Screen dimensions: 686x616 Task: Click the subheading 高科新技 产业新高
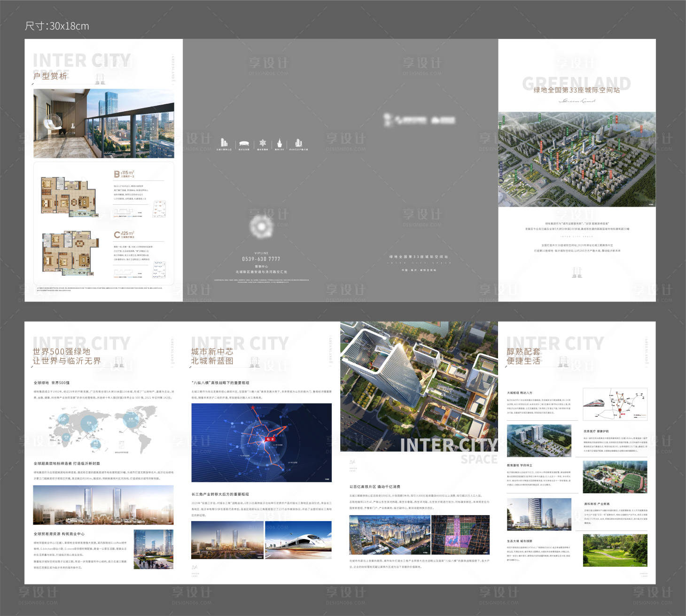coord(596,504)
